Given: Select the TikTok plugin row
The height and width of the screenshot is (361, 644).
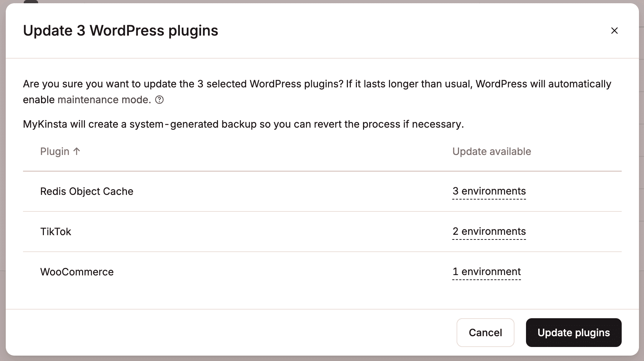Looking at the screenshot, I should click(x=56, y=231).
